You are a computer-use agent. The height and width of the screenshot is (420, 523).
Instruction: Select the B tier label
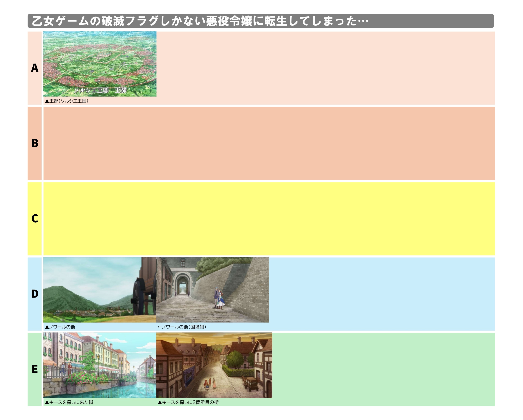click(x=35, y=143)
